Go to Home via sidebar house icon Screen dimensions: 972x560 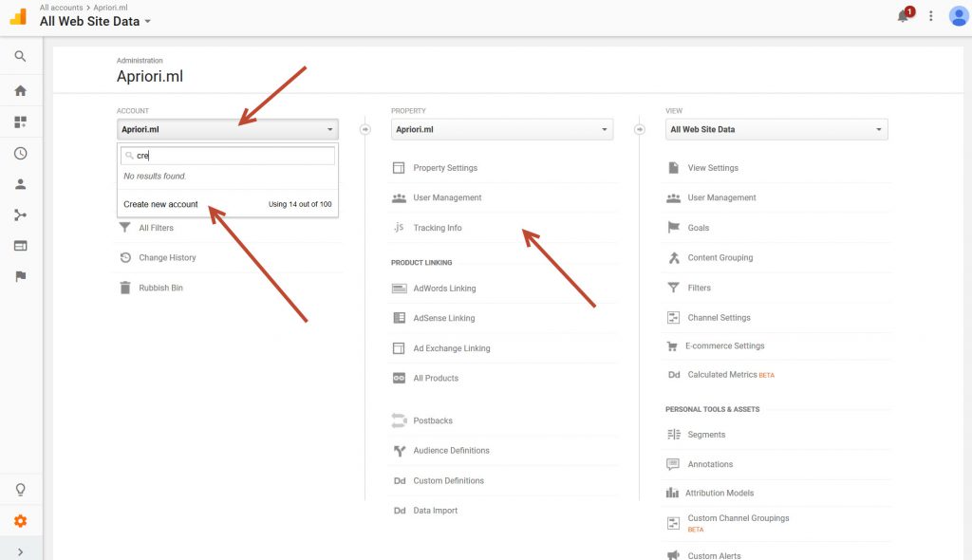coord(20,91)
